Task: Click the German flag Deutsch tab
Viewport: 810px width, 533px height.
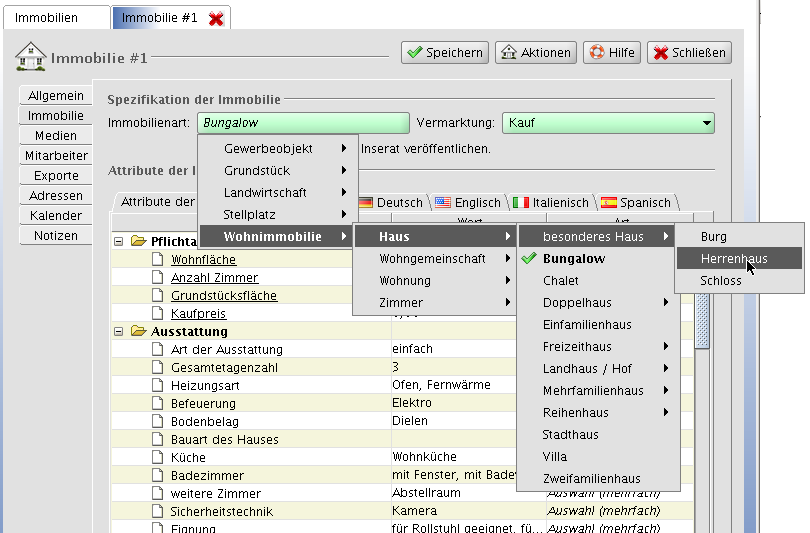Action: click(x=391, y=202)
